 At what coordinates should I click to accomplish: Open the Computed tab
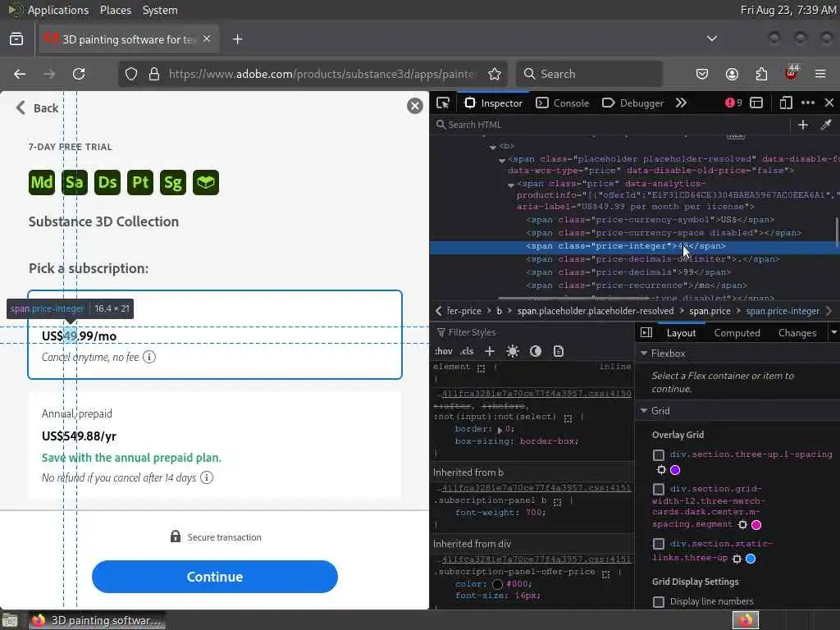pos(737,333)
